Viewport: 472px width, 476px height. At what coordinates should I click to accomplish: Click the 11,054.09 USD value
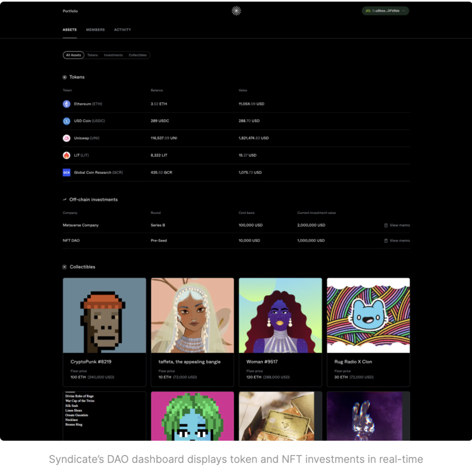tap(251, 104)
